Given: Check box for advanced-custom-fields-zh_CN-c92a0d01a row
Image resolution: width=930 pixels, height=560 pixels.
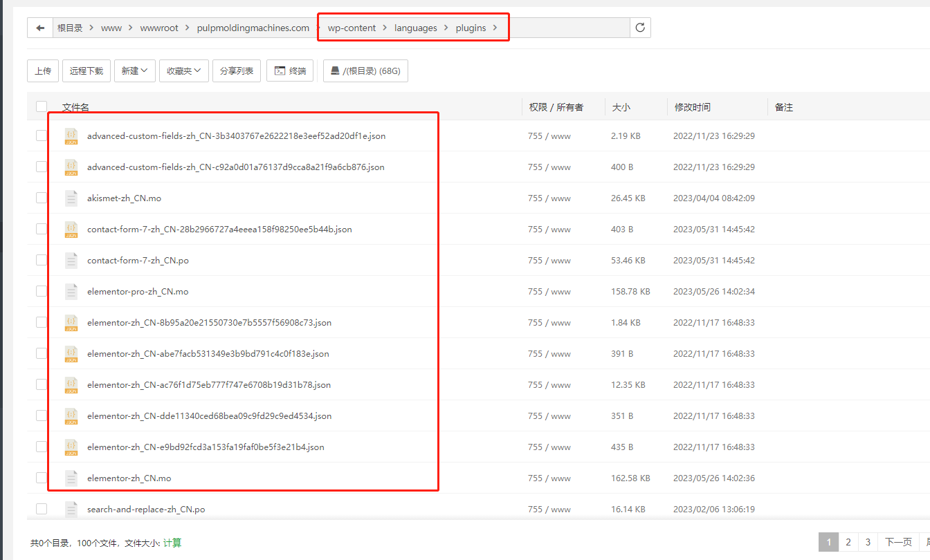Looking at the screenshot, I should [42, 167].
